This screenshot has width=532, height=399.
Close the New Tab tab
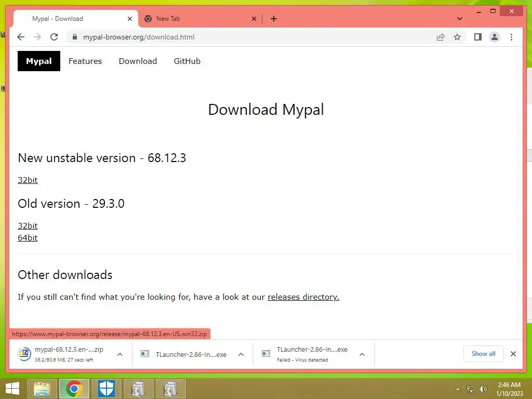pos(254,19)
